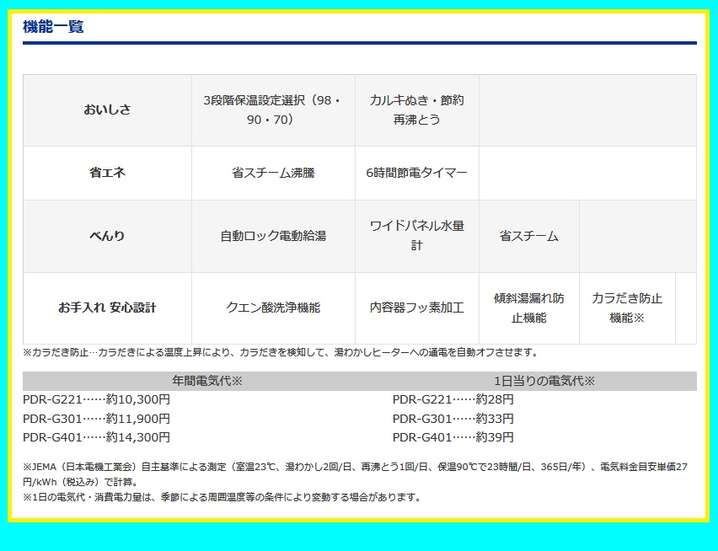Click the 内容器フッ素加工 cell
This screenshot has width=718, height=551.
[416, 308]
